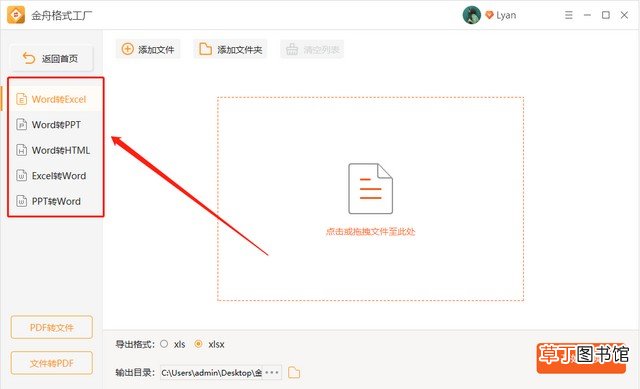Image resolution: width=640 pixels, height=389 pixels.
Task: Click the document icon in drop area
Action: pos(370,189)
